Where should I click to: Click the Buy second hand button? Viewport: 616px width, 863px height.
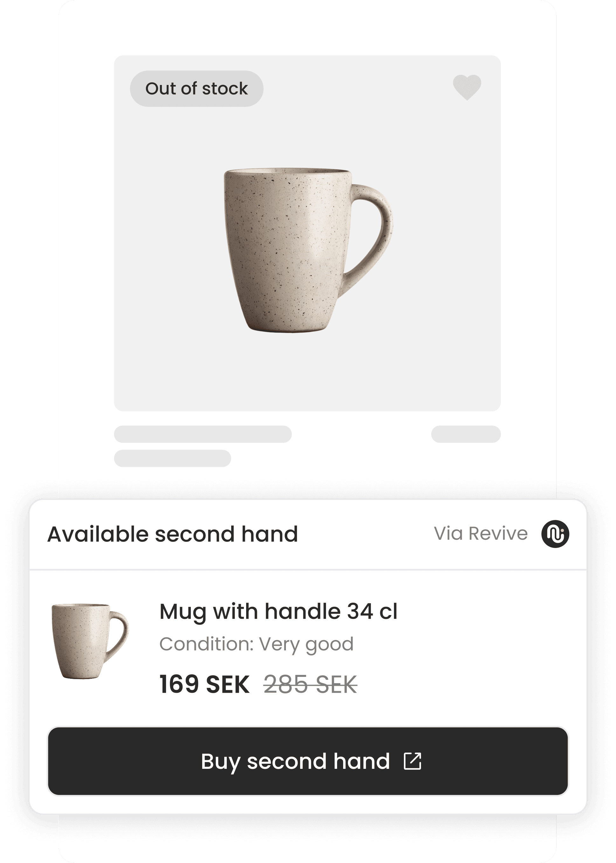coord(308,761)
